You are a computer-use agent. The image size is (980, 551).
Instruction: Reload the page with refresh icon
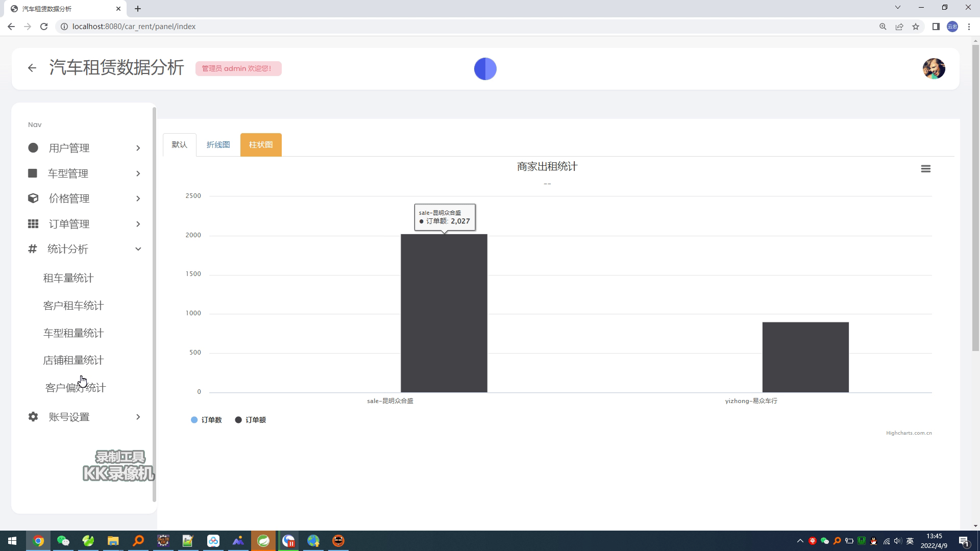(44, 27)
